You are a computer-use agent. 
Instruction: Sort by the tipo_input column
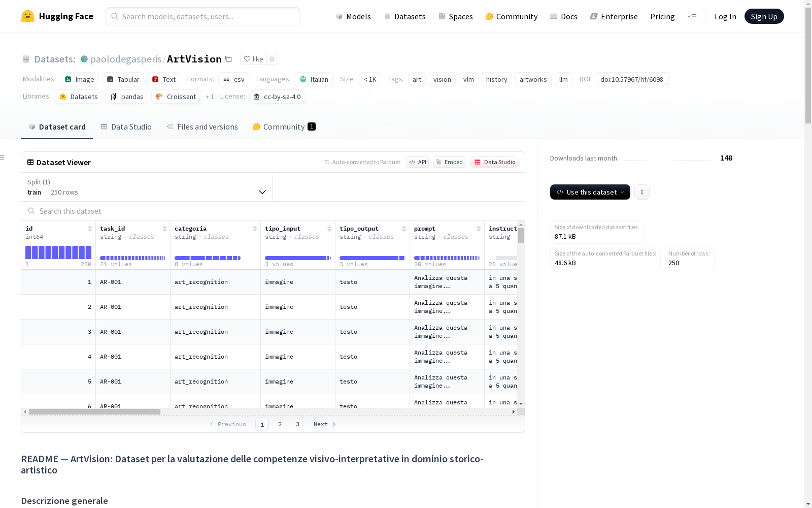point(329,229)
